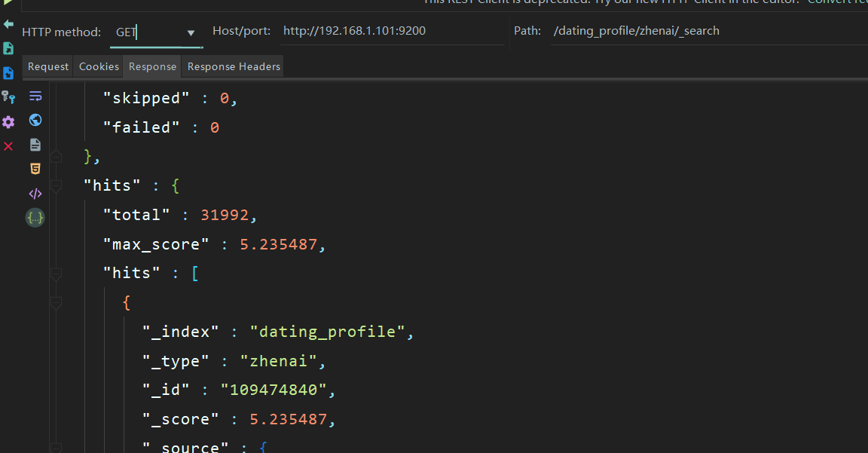Screen dimensions: 868x453
Task: Click the red X close icon
Action: (8, 146)
